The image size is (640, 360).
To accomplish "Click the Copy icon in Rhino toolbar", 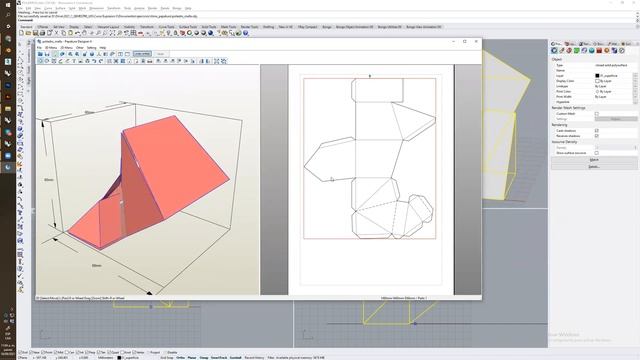I will click(x=64, y=33).
